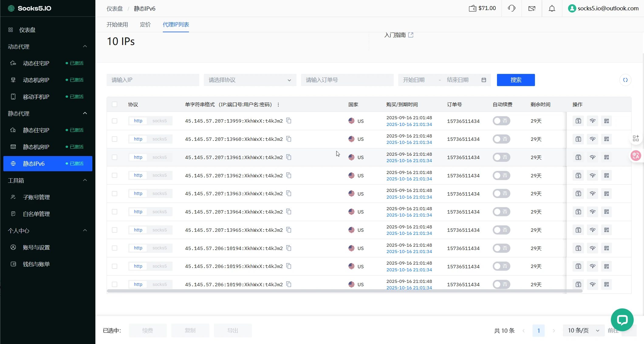Show QR code for 10195 row

[x=607, y=266]
